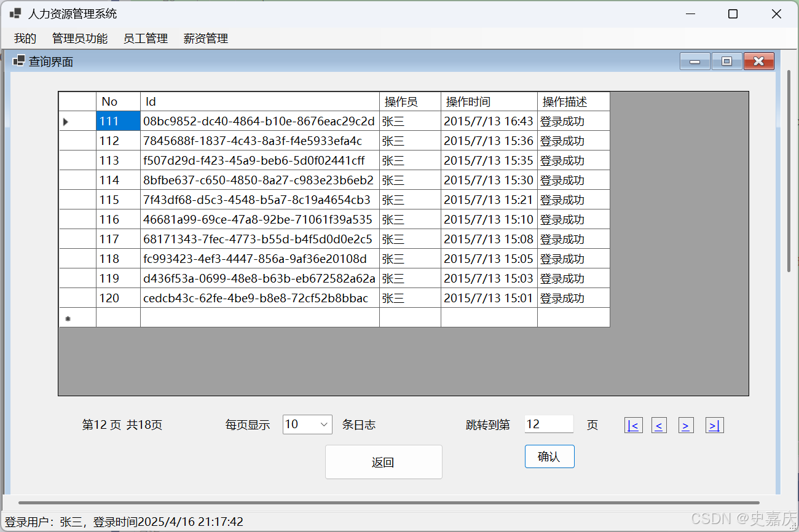Click time cell 2015/7/13 15:21
799x532 pixels.
point(489,200)
